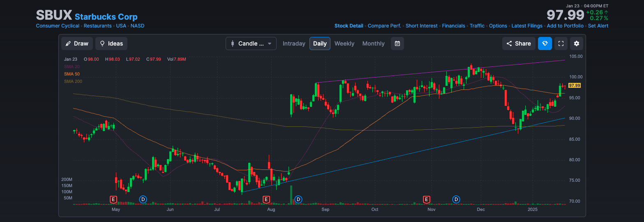Click Set Alert link
The image size is (644, 222).
click(x=598, y=26)
